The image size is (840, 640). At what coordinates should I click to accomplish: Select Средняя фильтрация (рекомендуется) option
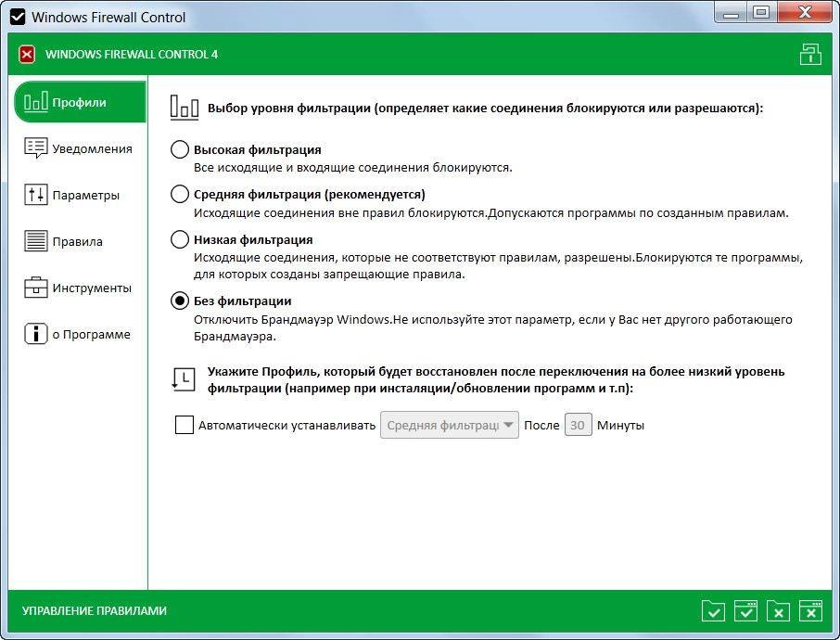click(x=180, y=194)
